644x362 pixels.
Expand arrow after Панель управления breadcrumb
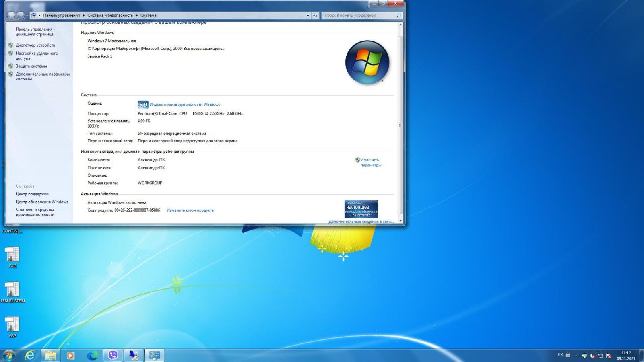84,15
